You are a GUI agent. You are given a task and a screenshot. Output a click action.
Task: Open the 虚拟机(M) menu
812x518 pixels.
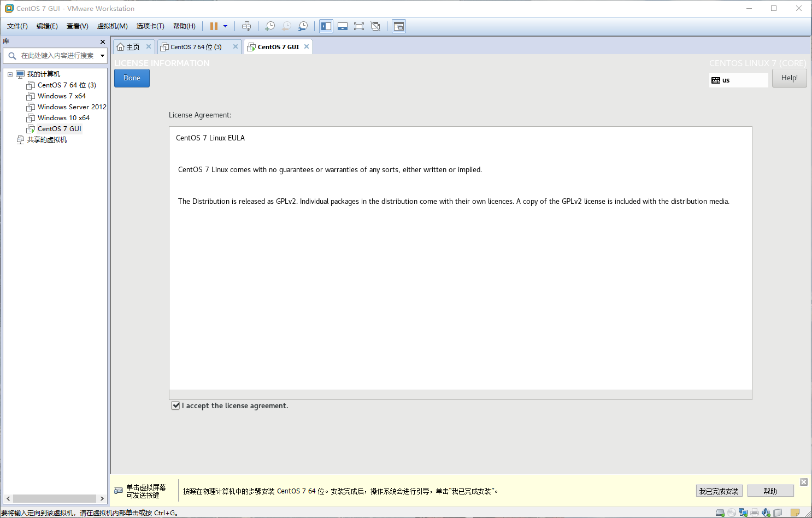(112, 26)
